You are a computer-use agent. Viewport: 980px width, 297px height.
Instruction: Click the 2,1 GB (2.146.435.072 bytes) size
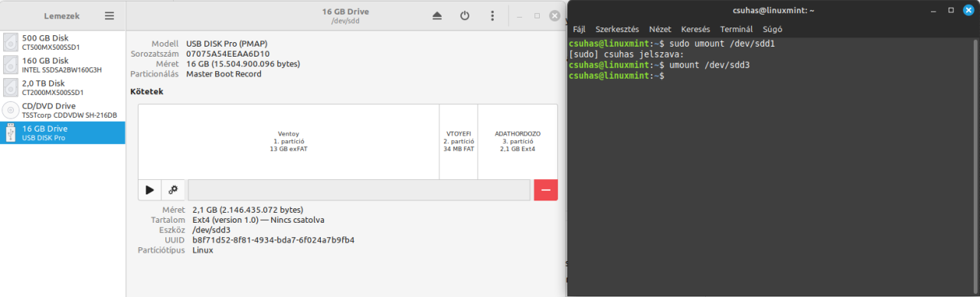tap(247, 210)
